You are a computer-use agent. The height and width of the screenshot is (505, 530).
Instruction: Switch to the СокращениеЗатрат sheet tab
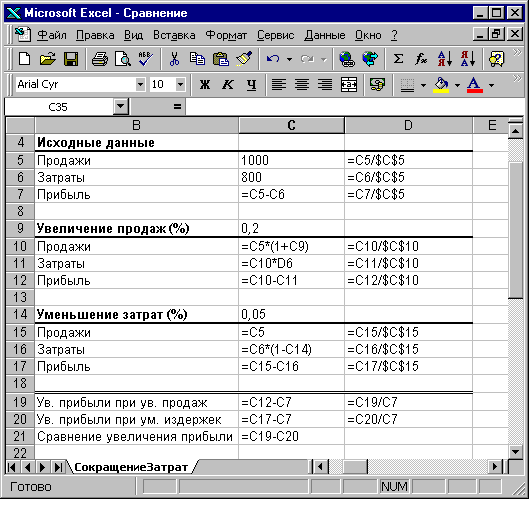click(x=131, y=467)
